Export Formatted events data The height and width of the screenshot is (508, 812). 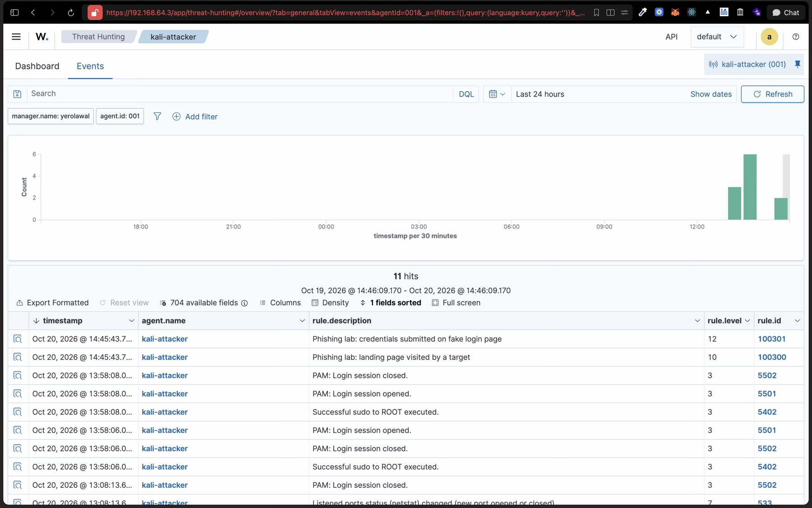[52, 303]
